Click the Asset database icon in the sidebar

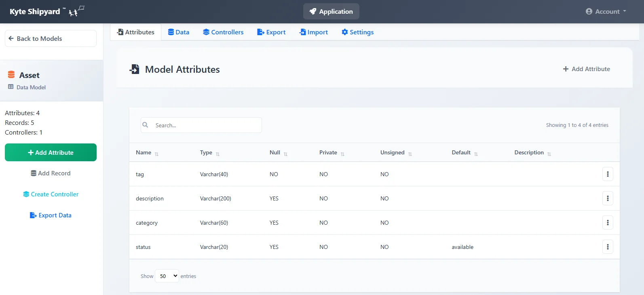tap(11, 75)
